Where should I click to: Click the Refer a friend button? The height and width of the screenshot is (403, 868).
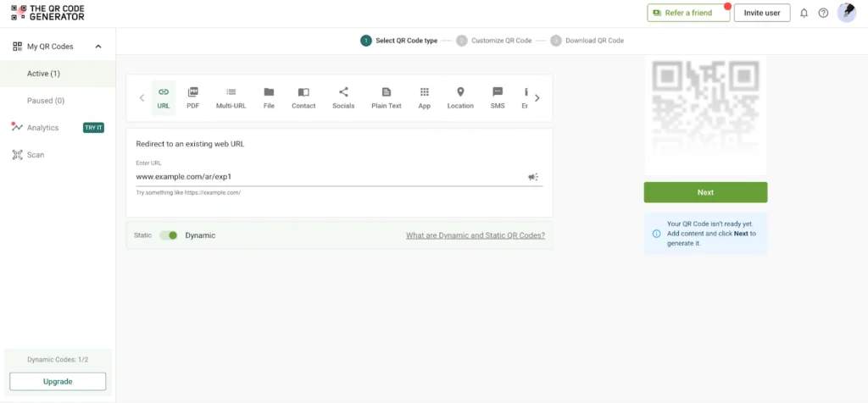(688, 13)
